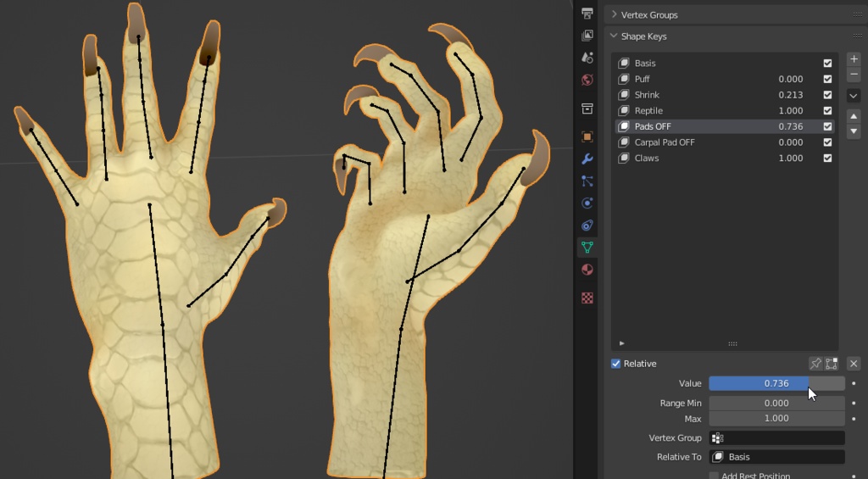The height and width of the screenshot is (479, 868).
Task: Select the Pads OFF shape key row
Action: (x=726, y=126)
